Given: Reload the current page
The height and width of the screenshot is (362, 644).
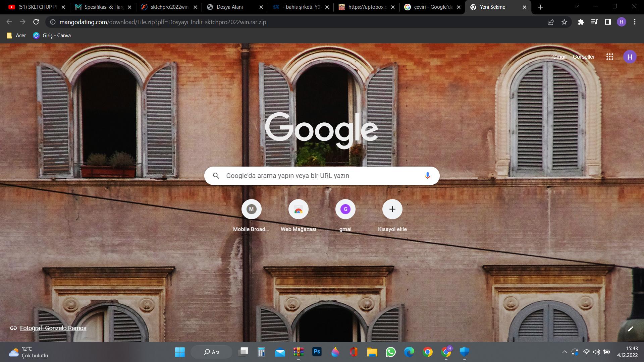Looking at the screenshot, I should click(x=36, y=22).
